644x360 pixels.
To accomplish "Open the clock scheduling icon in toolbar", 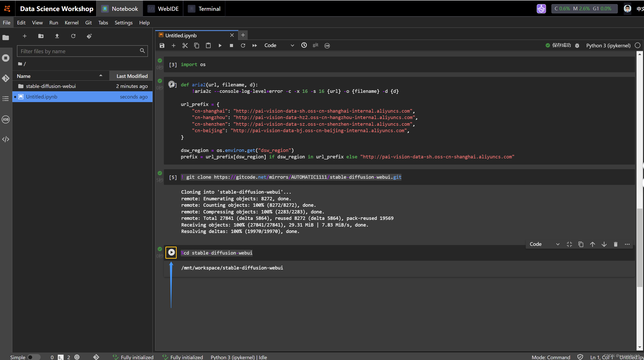I will [304, 45].
